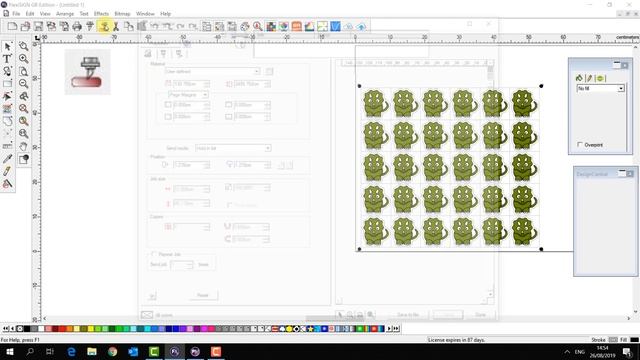Viewport: 640px width, 360px height.
Task: Click the Open file toolbar icon
Action: pyautogui.click(x=25, y=27)
